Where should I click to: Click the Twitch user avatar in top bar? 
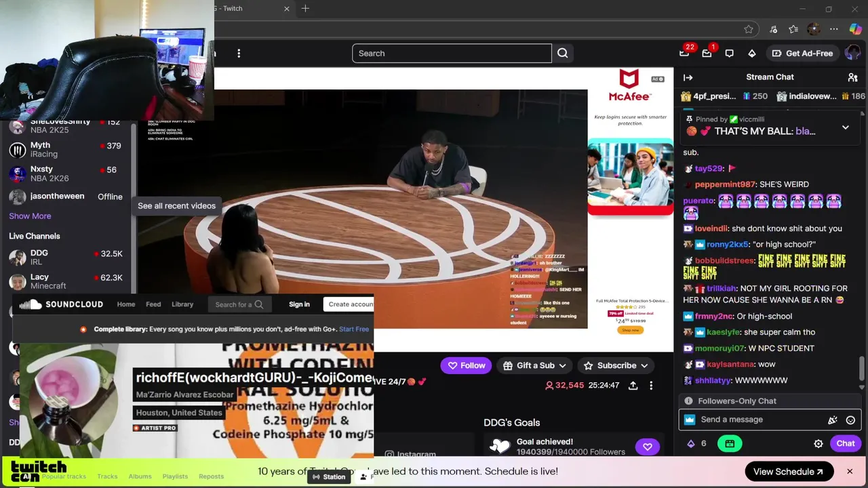[852, 53]
